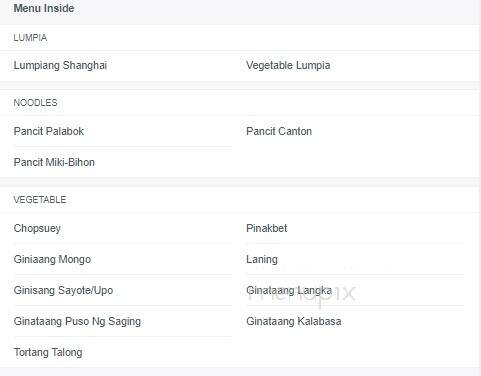This screenshot has width=481, height=376.
Task: Select the Giniaang Mongo dish
Action: [x=52, y=259]
